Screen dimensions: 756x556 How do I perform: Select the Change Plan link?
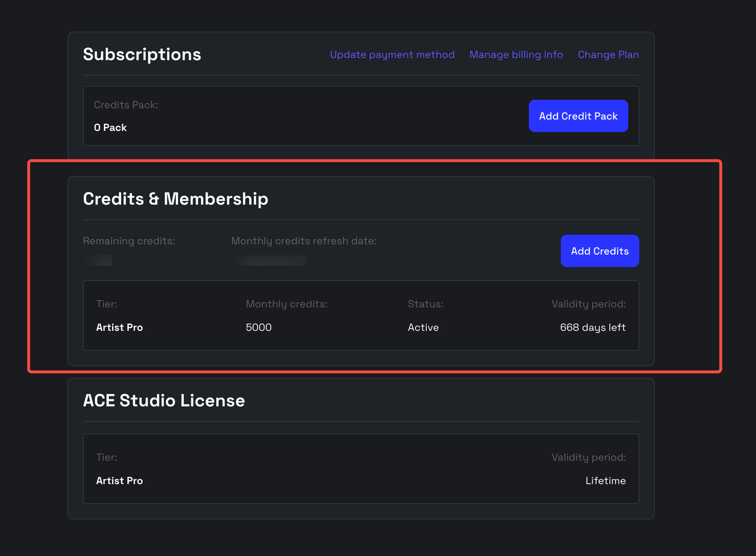click(608, 54)
